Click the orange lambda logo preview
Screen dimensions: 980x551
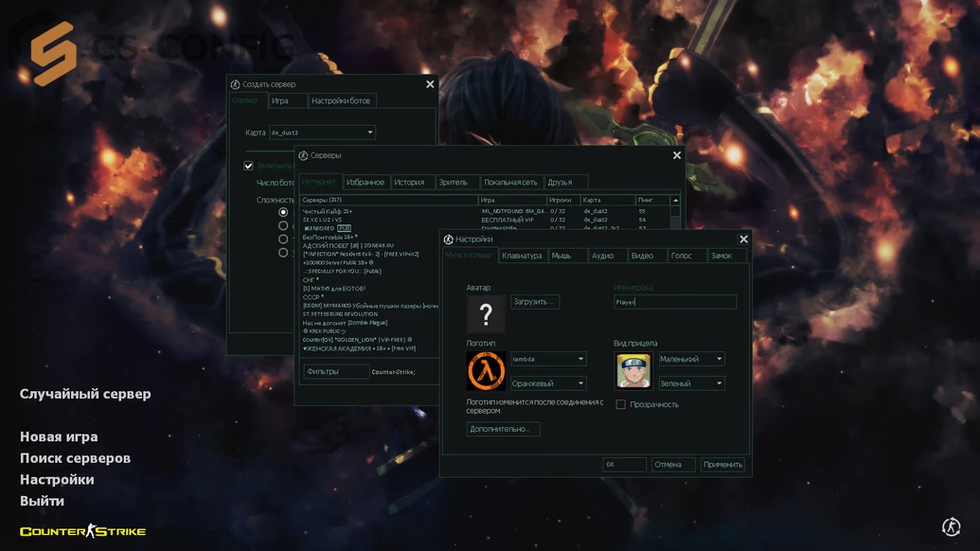[x=486, y=371]
